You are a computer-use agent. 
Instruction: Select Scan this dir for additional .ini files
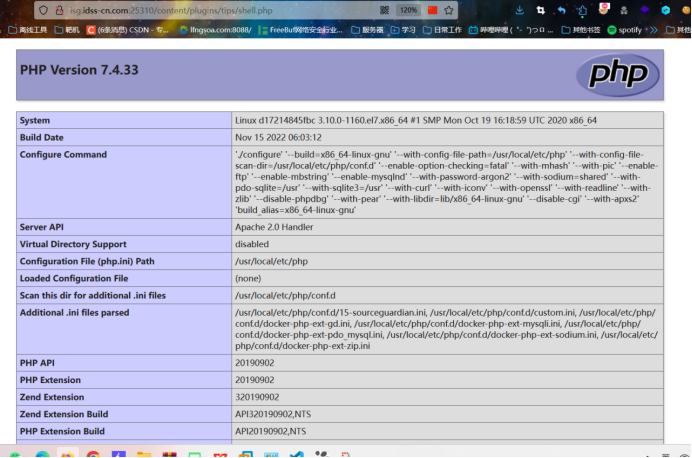[93, 296]
